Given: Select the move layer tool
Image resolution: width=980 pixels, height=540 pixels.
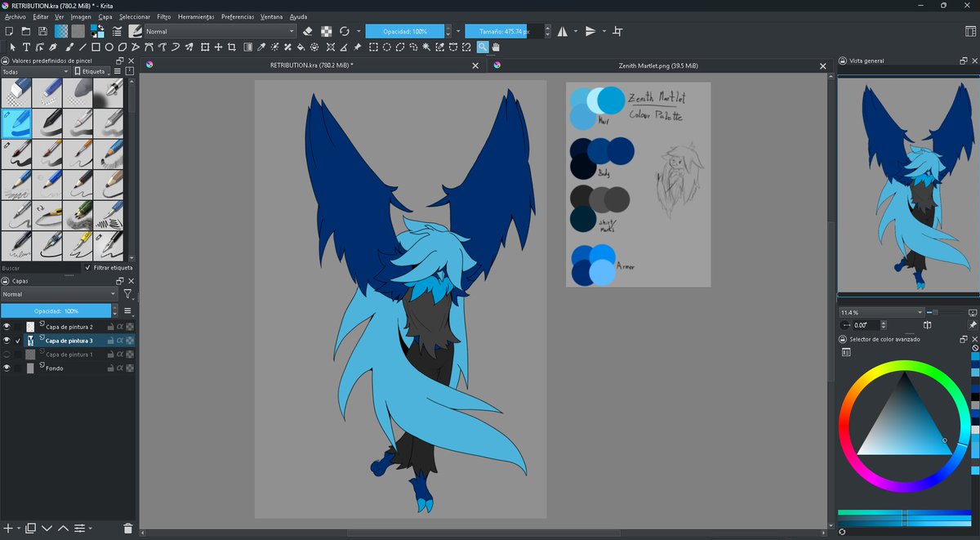Looking at the screenshot, I should click(x=219, y=47).
